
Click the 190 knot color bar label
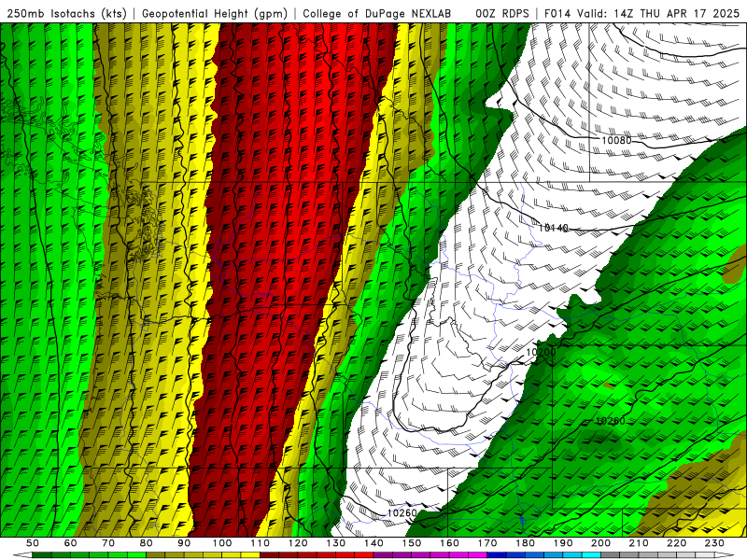563,543
